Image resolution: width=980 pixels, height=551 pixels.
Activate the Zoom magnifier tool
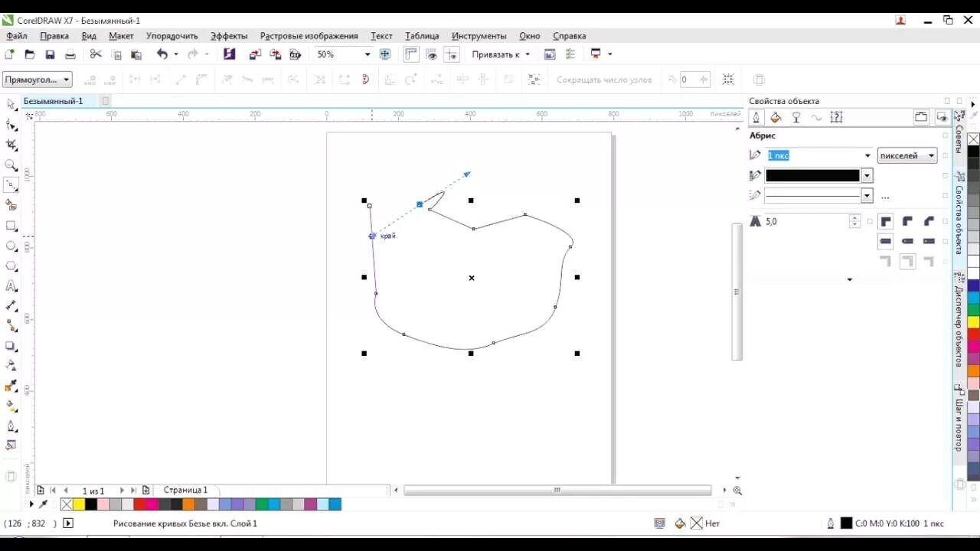tap(11, 165)
